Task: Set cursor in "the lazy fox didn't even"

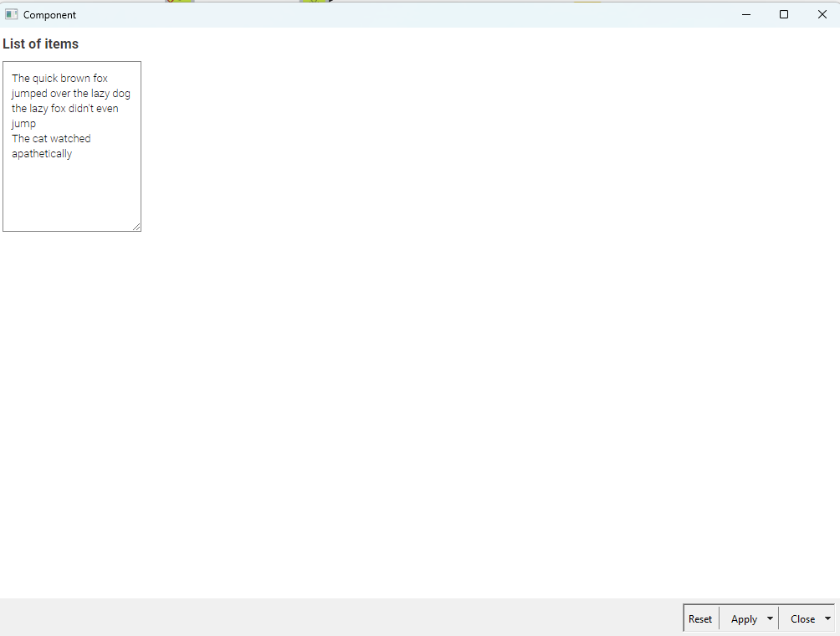Action: click(x=65, y=109)
